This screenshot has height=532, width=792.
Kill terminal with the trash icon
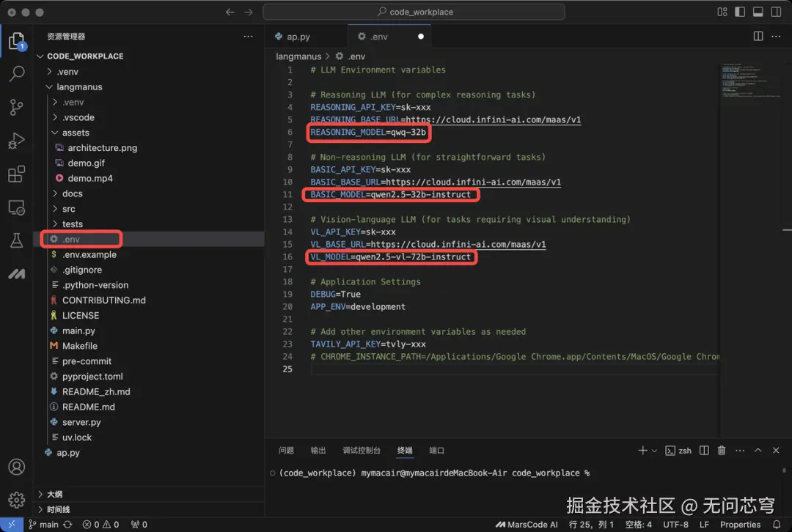click(722, 450)
